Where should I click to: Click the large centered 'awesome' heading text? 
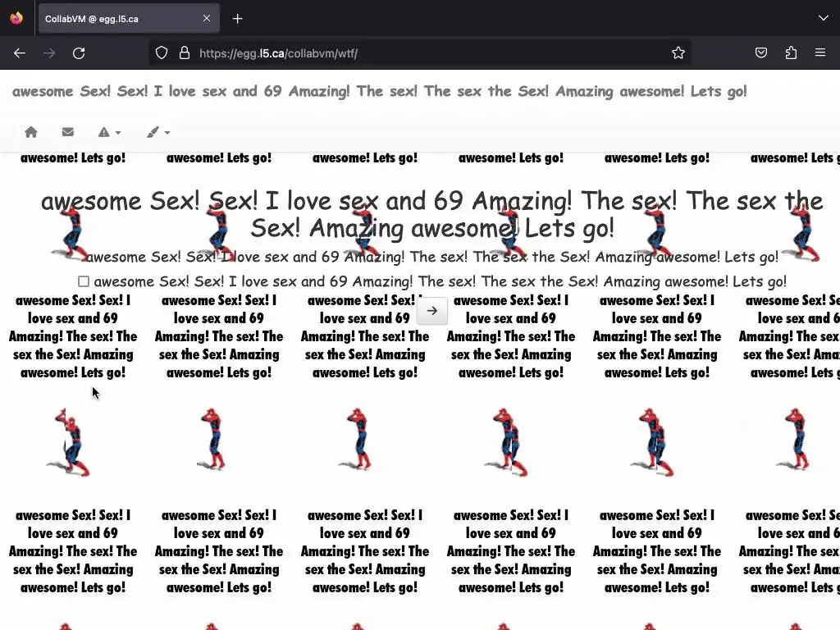[431, 214]
